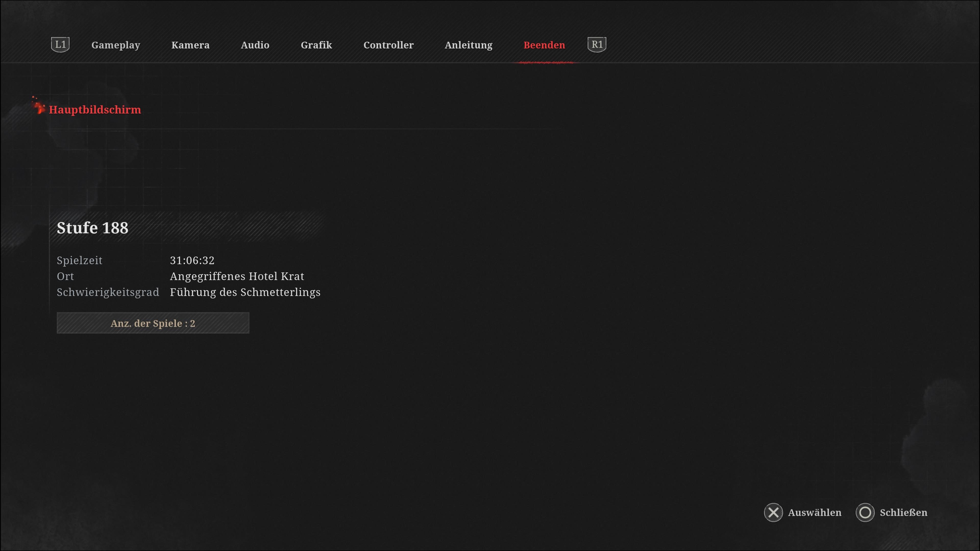Click the Spielzeit value 31:06:32
The width and height of the screenshot is (980, 551).
[192, 260]
